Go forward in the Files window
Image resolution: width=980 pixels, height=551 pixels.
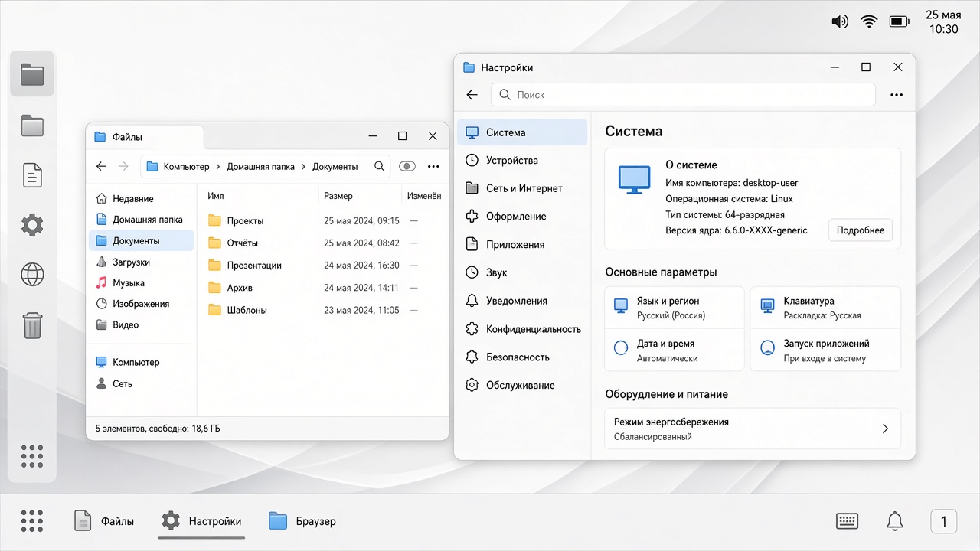pyautogui.click(x=123, y=166)
